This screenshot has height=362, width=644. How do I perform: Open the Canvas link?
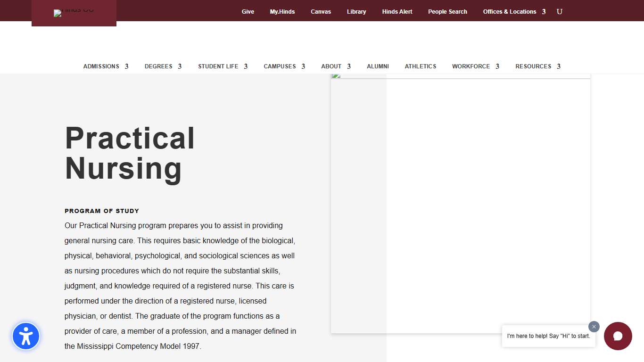pyautogui.click(x=321, y=11)
